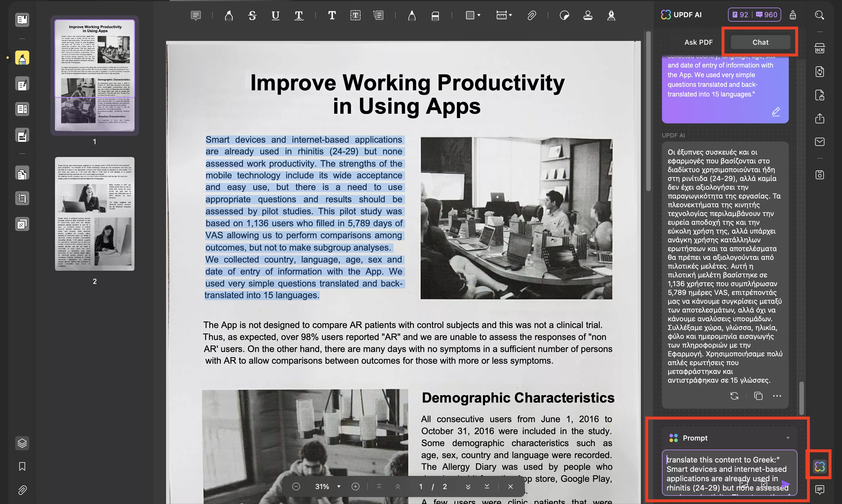
Task: Select the strikethrough annotation tool
Action: click(252, 15)
